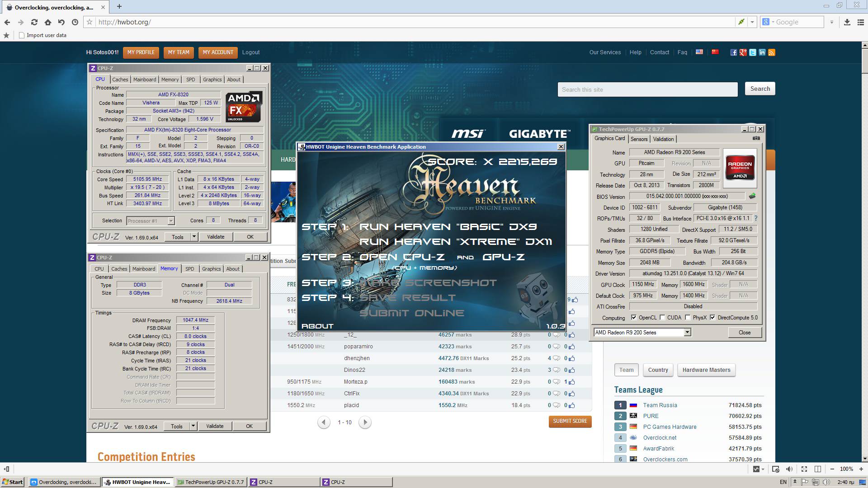This screenshot has width=868, height=488.
Task: Bookmark page with star in address bar
Action: coord(90,22)
